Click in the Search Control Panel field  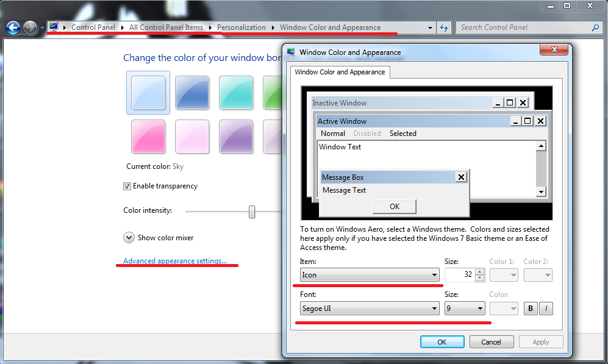[x=523, y=27]
